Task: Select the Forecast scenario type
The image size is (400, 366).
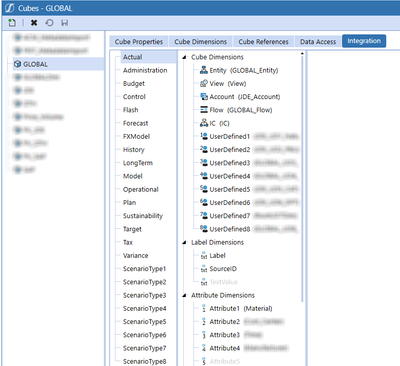Action: [x=135, y=123]
